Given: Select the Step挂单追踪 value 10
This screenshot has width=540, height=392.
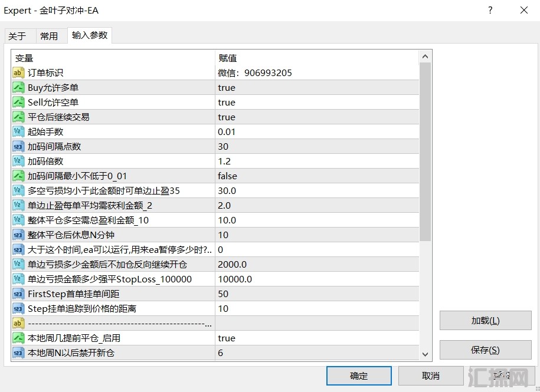Looking at the screenshot, I should [317, 308].
